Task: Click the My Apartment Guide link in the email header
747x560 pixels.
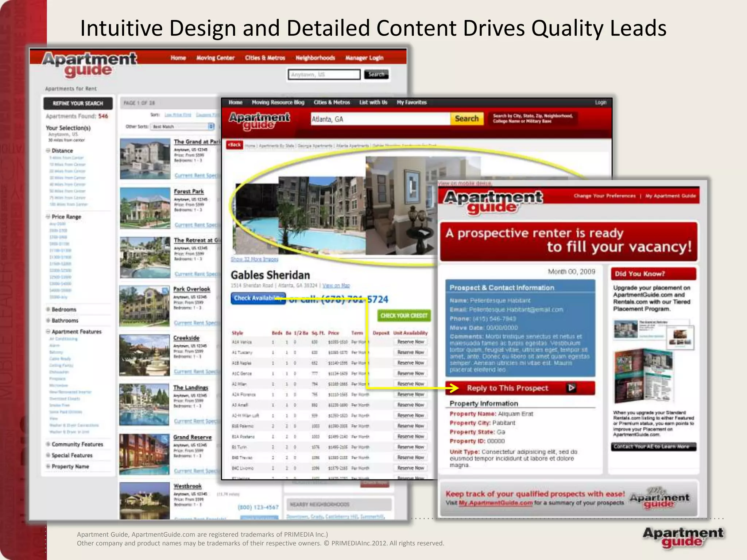Action: [671, 196]
